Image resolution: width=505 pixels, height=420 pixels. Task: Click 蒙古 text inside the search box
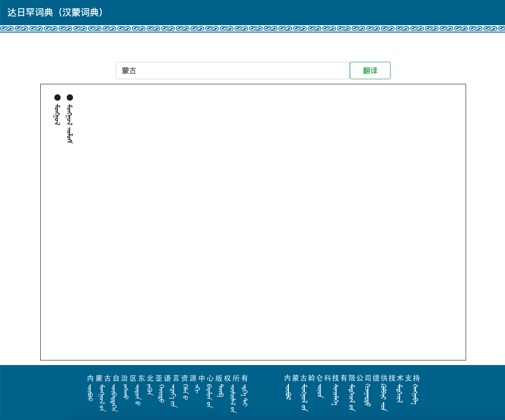click(x=129, y=71)
